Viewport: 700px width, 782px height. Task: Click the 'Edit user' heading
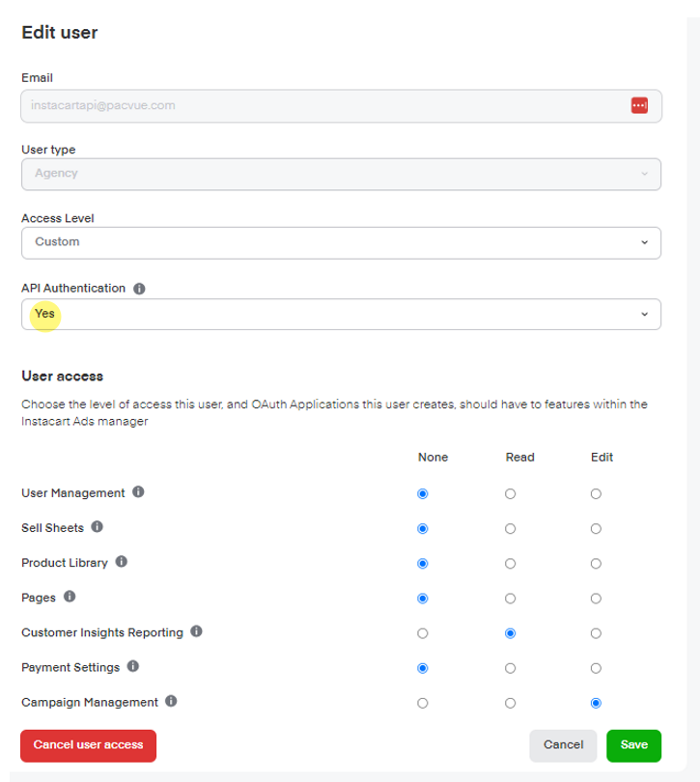tap(59, 33)
